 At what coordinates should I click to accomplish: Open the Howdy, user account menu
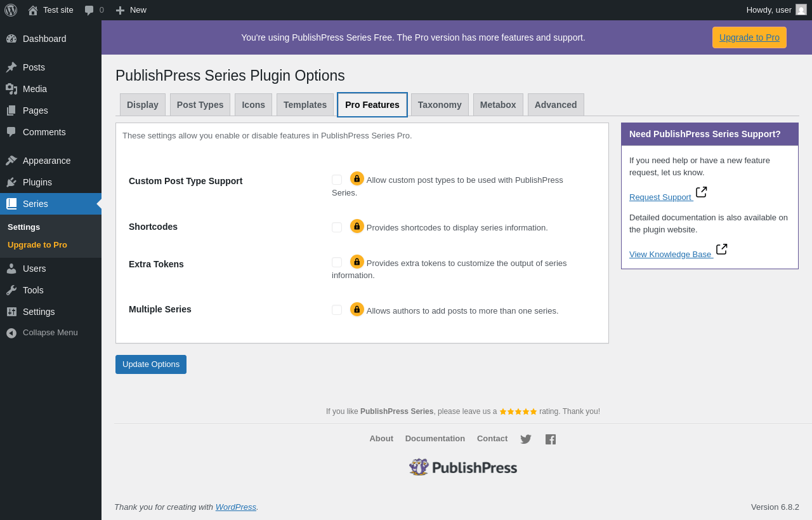(x=776, y=10)
